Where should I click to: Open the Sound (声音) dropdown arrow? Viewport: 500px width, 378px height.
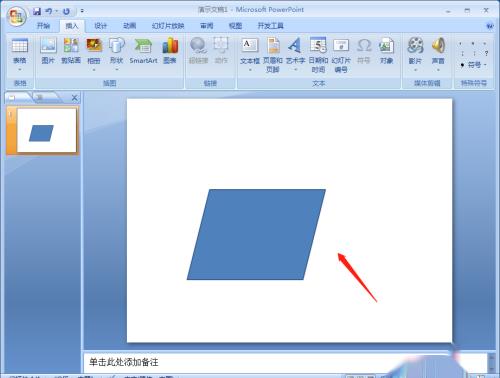click(x=438, y=70)
